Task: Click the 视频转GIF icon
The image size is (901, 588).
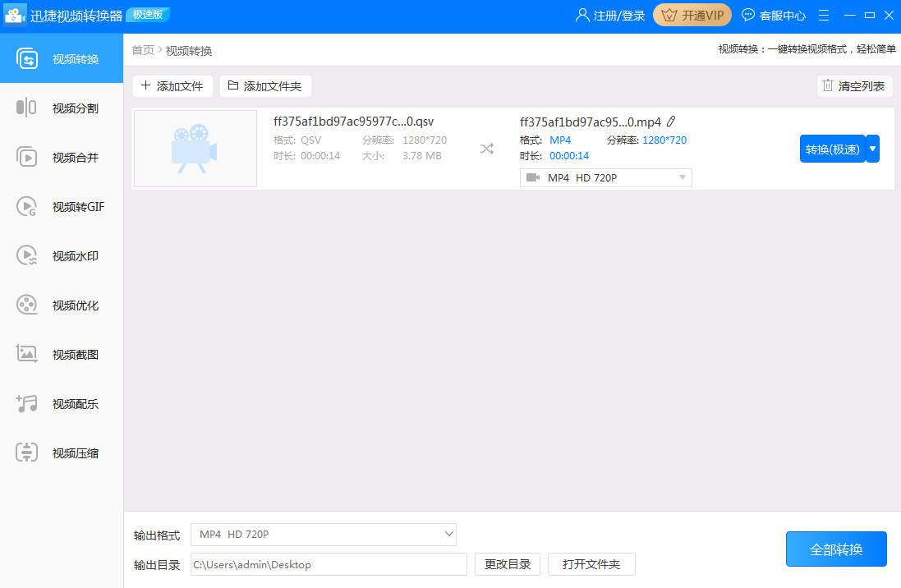Action: pos(26,206)
